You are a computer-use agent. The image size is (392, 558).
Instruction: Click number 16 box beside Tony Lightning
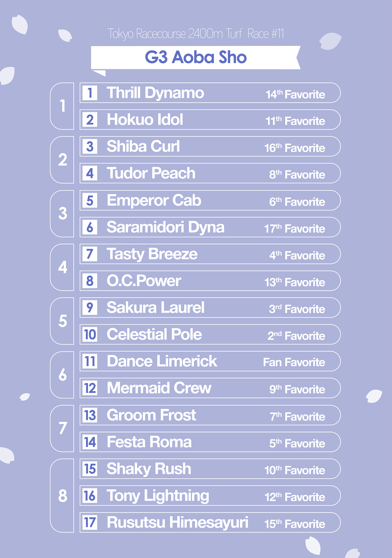(90, 496)
